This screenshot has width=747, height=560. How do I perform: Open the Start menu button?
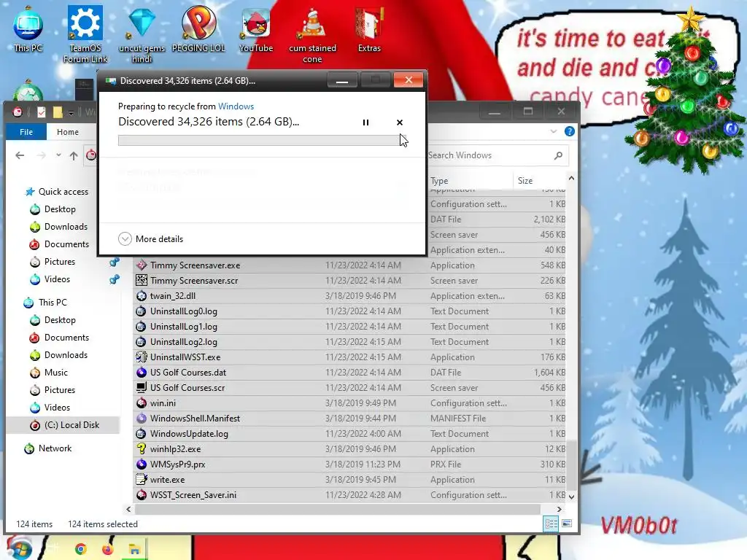pos(19,548)
